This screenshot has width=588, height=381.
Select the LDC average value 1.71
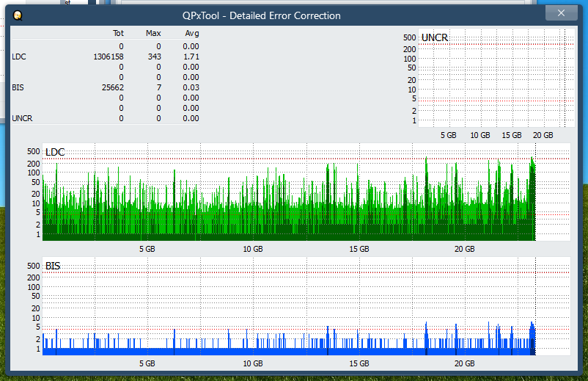coord(191,57)
